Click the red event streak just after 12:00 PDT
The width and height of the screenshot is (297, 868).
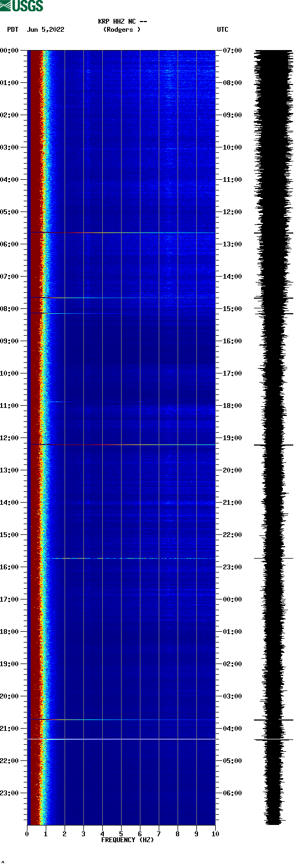[122, 445]
